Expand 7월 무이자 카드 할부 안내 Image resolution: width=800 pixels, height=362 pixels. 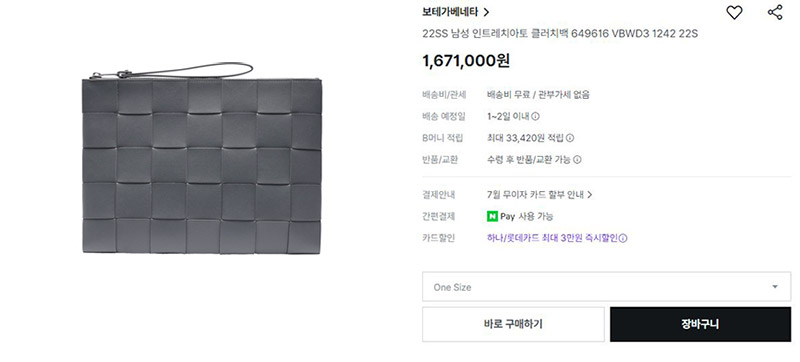(539, 195)
